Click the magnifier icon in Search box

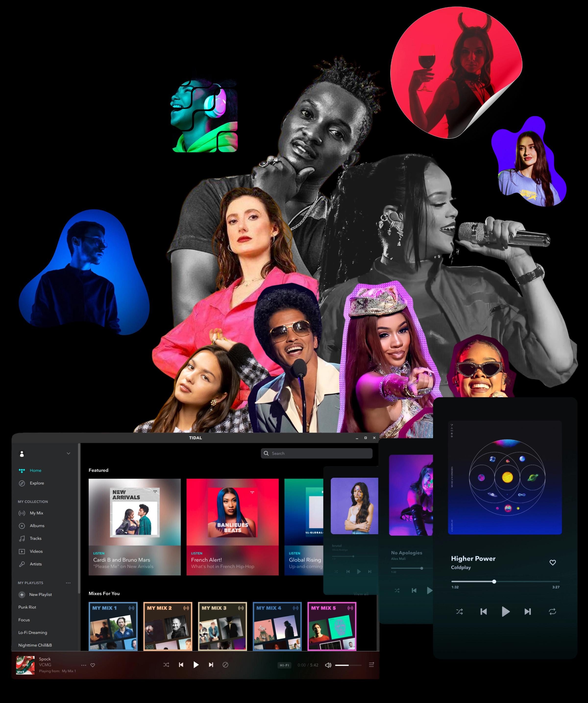point(266,453)
